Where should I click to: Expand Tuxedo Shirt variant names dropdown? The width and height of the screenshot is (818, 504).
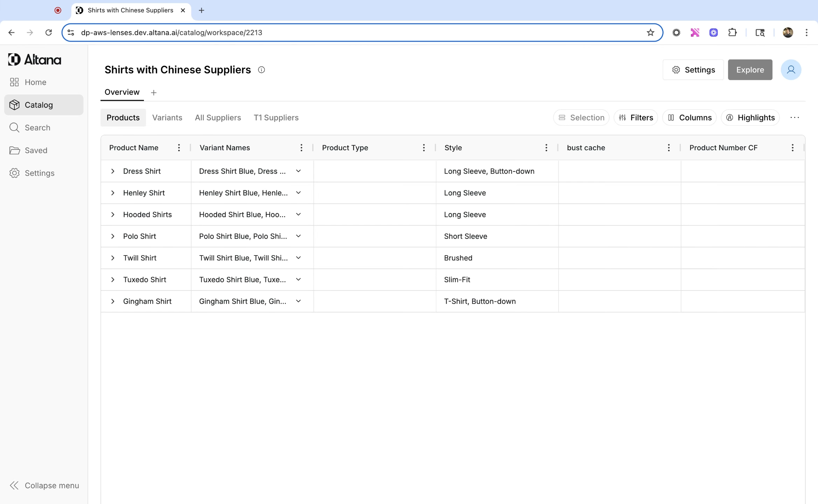coord(298,280)
